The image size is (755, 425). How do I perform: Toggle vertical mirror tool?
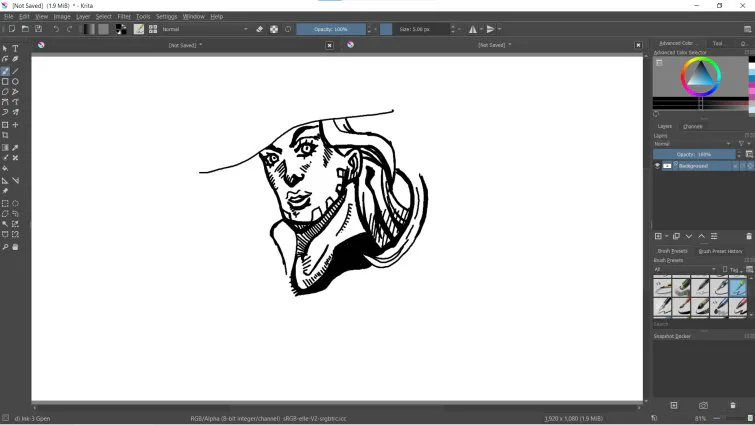pos(490,29)
